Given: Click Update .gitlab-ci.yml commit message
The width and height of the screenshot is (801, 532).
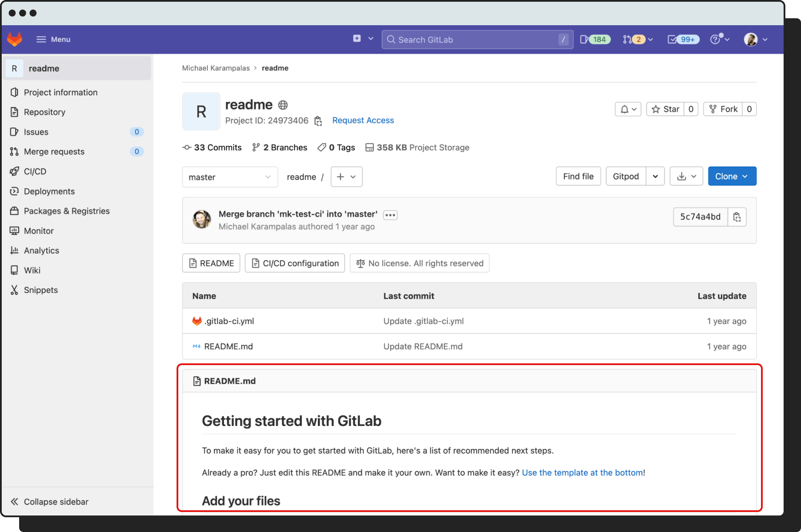Looking at the screenshot, I should click(x=424, y=321).
